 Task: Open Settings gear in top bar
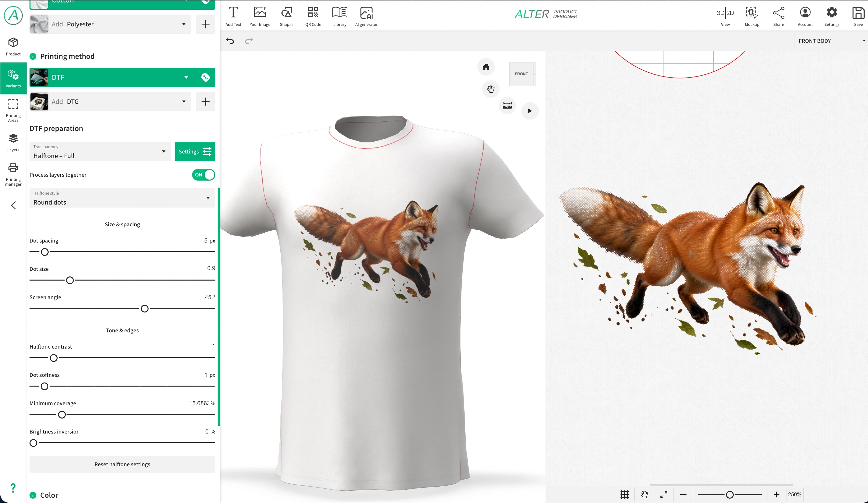831,16
